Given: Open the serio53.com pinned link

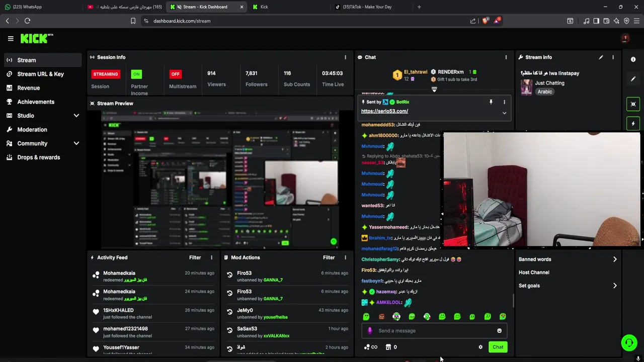Looking at the screenshot, I should tap(384, 111).
